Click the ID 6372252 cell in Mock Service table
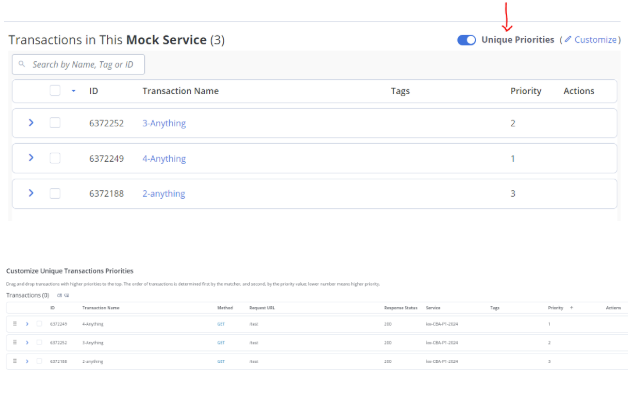The image size is (642, 398). [x=106, y=123]
